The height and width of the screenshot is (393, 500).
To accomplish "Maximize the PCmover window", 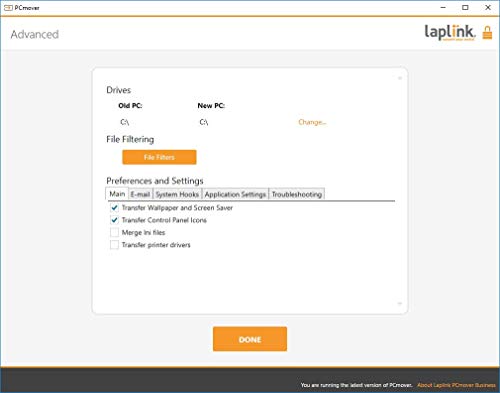I will coord(465,7).
